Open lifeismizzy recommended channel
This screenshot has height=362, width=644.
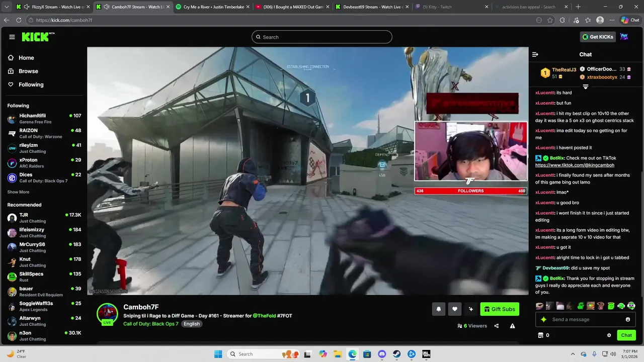pyautogui.click(x=44, y=232)
